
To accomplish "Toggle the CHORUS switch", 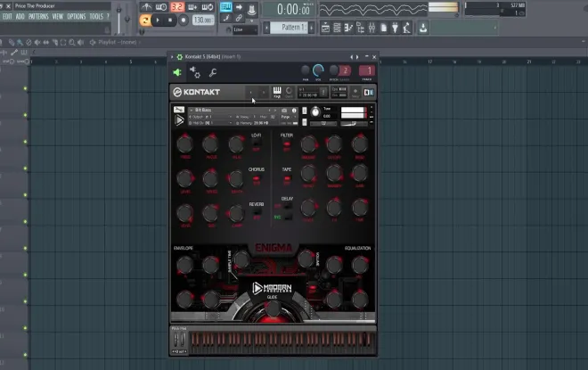I will point(257,178).
